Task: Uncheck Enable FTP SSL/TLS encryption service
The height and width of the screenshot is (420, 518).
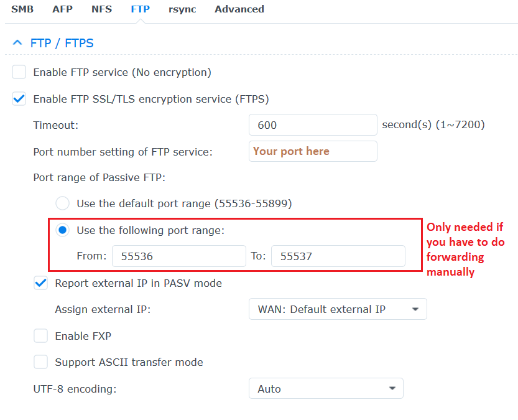Action: (x=19, y=99)
